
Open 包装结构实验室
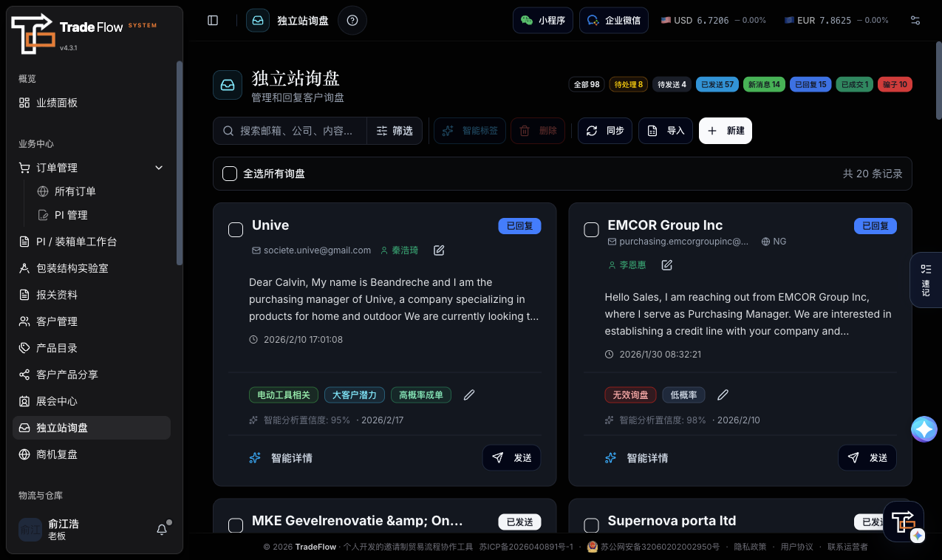pos(92,268)
